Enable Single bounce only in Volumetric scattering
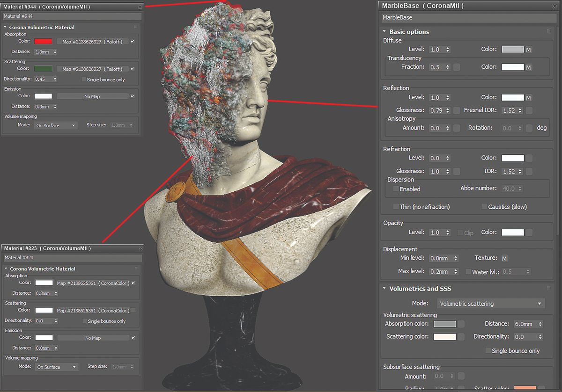The width and height of the screenshot is (562, 392). [x=488, y=350]
